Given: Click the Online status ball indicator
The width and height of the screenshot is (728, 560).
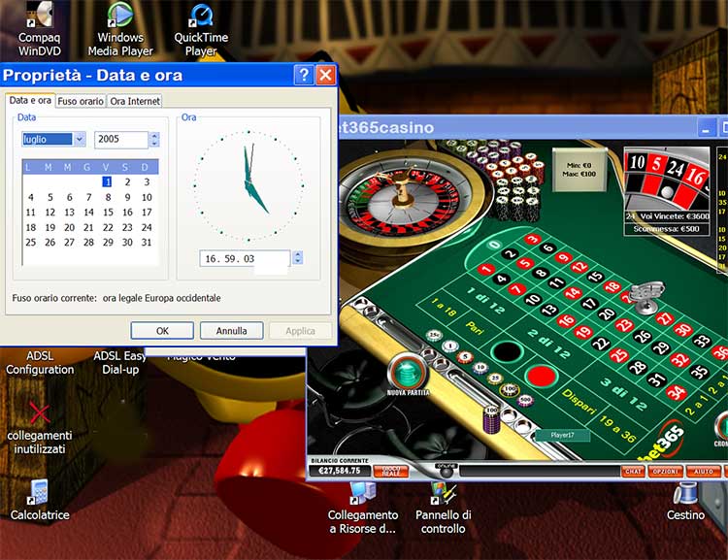Looking at the screenshot, I should pos(447,471).
